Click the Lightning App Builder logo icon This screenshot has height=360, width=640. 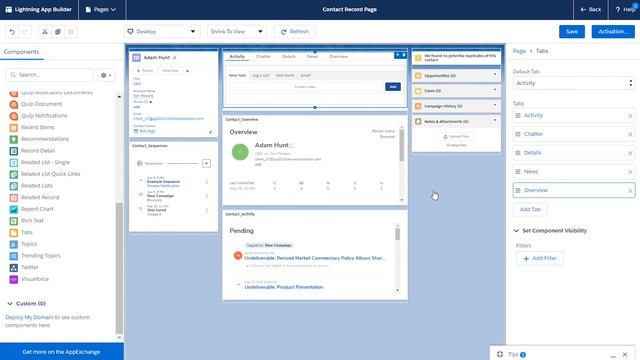coord(9,9)
